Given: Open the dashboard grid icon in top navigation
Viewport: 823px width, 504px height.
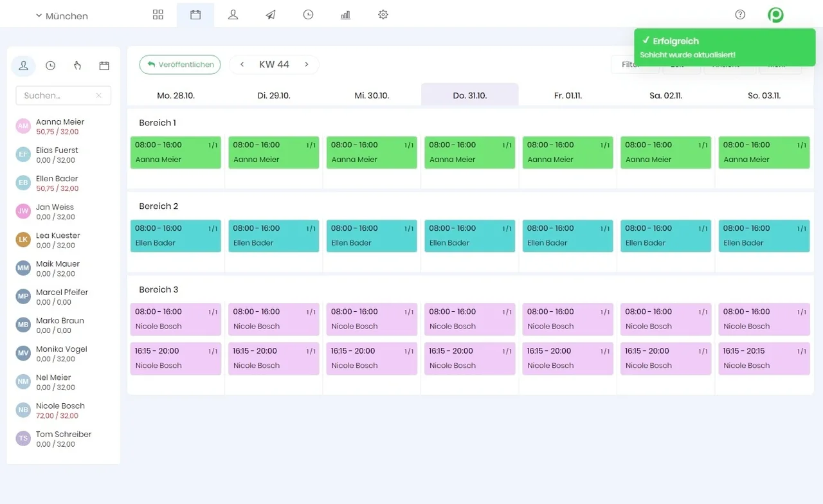Looking at the screenshot, I should coord(158,15).
